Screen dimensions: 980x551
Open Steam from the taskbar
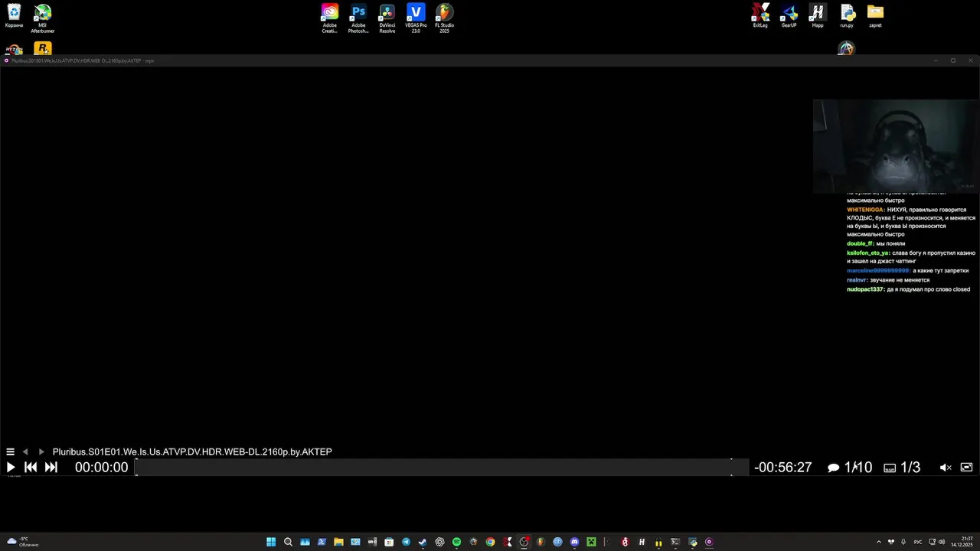point(423,542)
